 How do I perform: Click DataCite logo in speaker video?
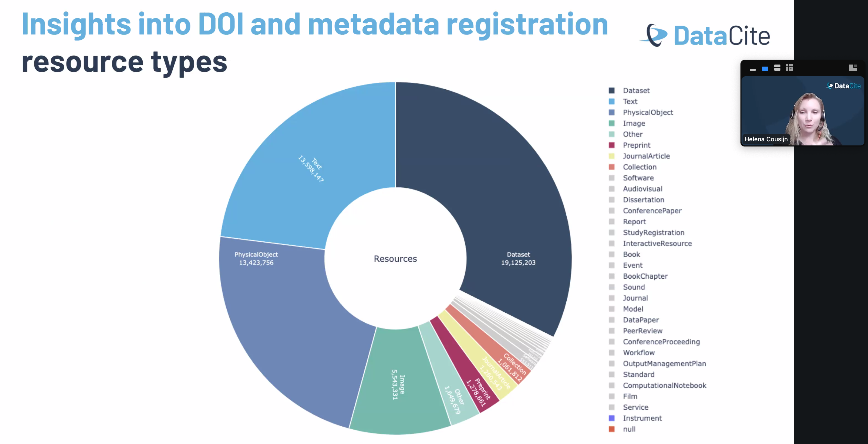pyautogui.click(x=843, y=86)
